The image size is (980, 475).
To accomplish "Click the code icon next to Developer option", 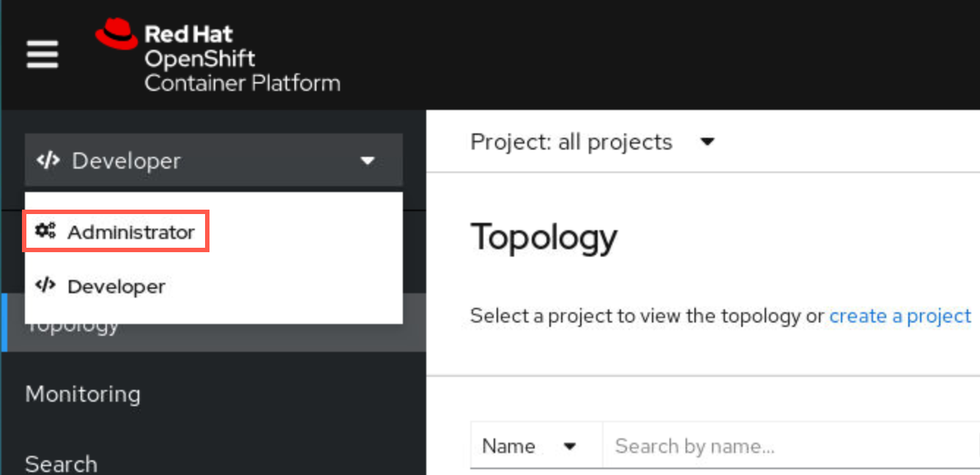I will pyautogui.click(x=45, y=285).
